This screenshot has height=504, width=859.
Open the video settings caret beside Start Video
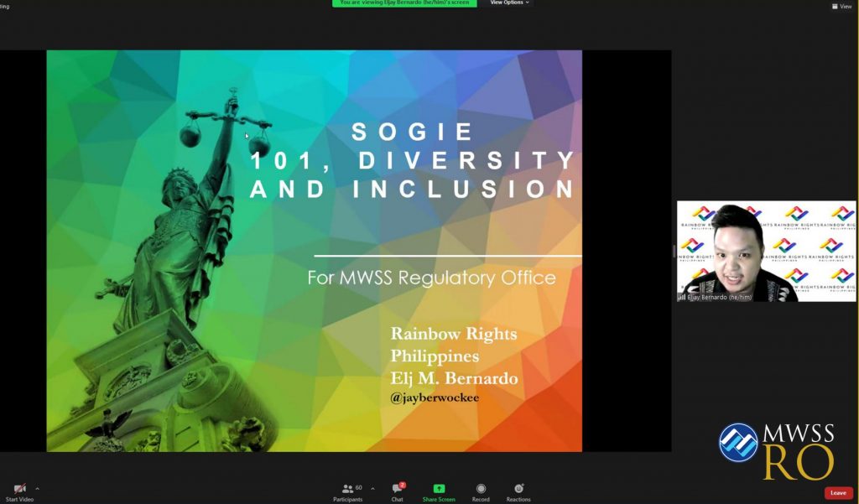[x=37, y=489]
